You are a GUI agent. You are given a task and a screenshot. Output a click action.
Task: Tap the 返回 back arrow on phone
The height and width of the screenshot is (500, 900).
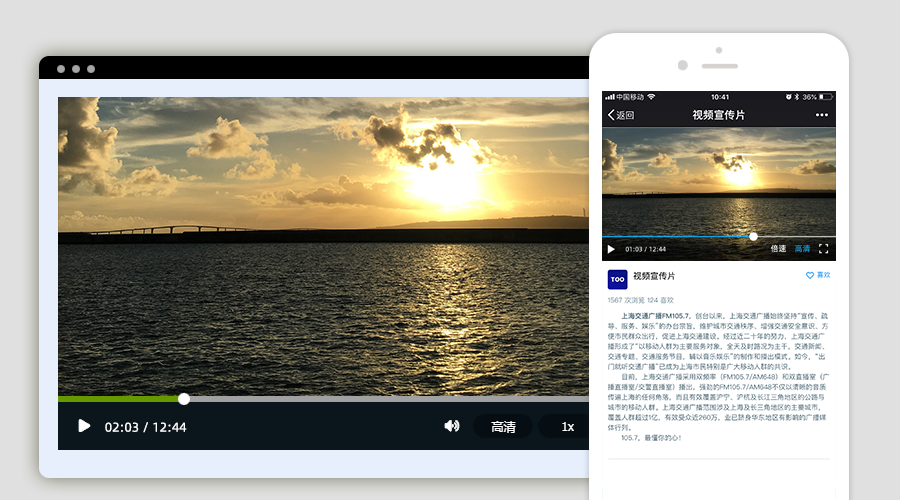621,115
